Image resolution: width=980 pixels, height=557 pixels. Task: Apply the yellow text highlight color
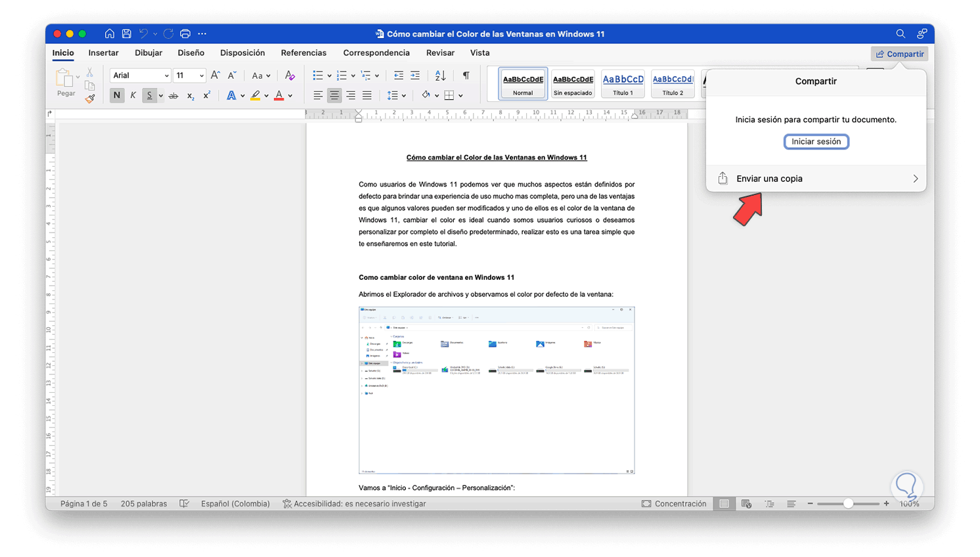tap(256, 96)
